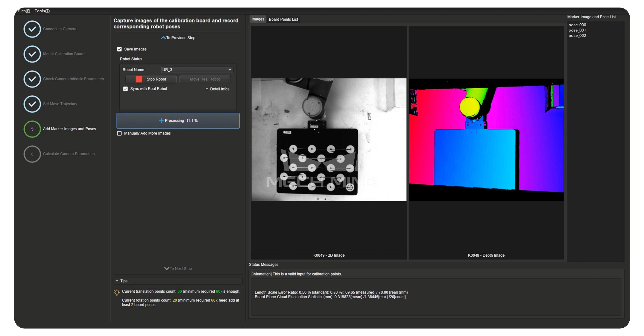The image size is (644, 336).
Task: Uncheck the Save Images checkbox
Action: point(120,49)
